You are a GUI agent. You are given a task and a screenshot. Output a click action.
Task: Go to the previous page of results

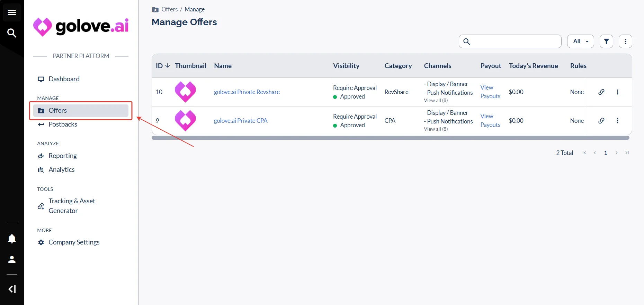click(x=595, y=153)
